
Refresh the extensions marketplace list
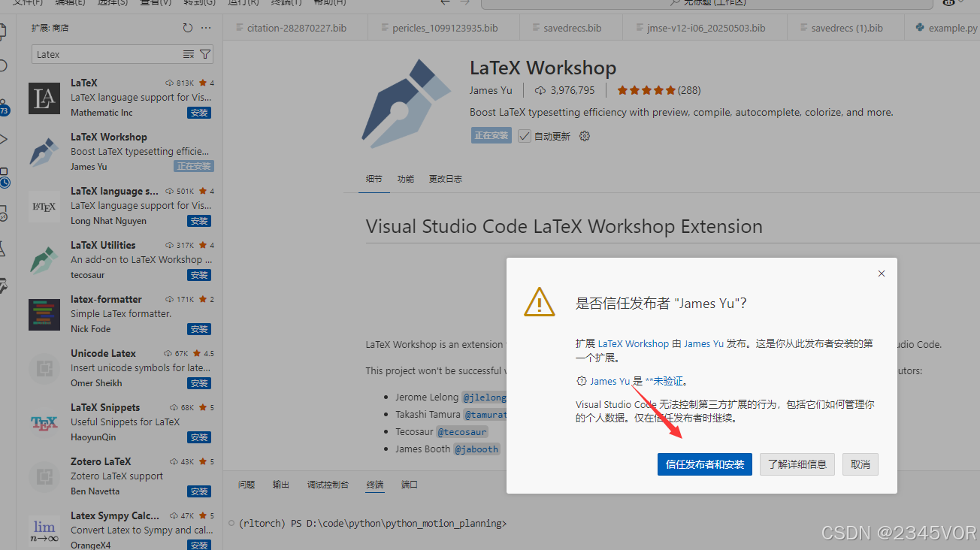[x=187, y=28]
